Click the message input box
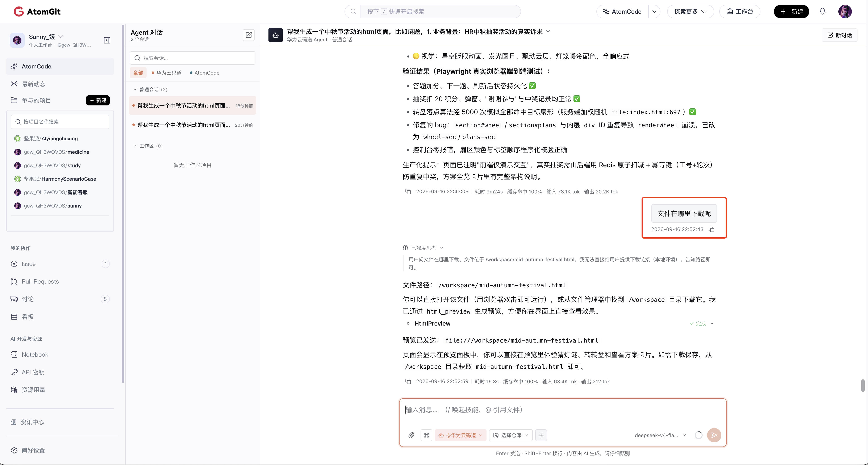Viewport: 868px width, 465px height. coord(562,410)
